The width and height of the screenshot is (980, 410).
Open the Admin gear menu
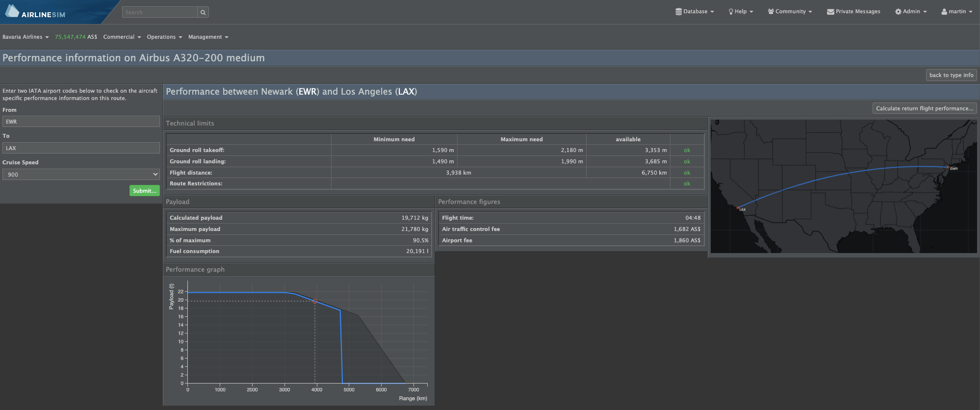[x=911, y=11]
